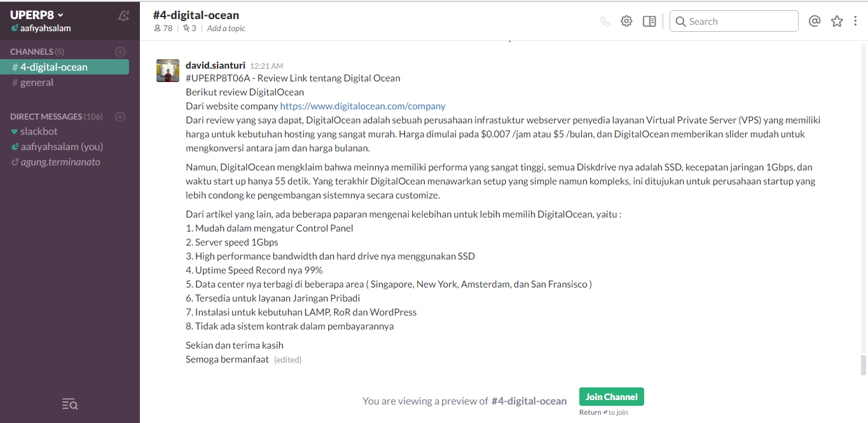
Task: Click the message pane scrollbar
Action: click(863, 365)
